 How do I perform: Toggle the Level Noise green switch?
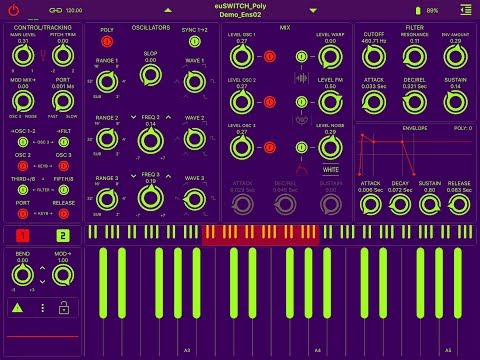[x=301, y=147]
